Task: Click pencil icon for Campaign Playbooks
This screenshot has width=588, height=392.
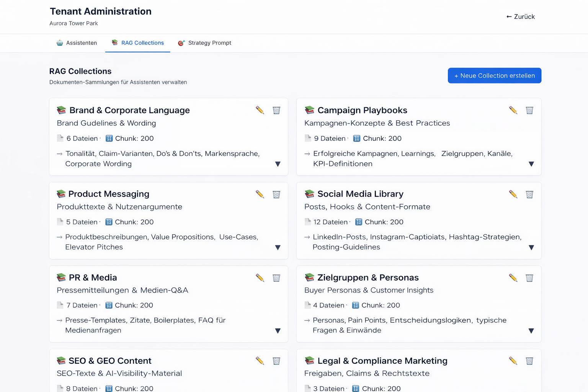Action: click(x=513, y=110)
